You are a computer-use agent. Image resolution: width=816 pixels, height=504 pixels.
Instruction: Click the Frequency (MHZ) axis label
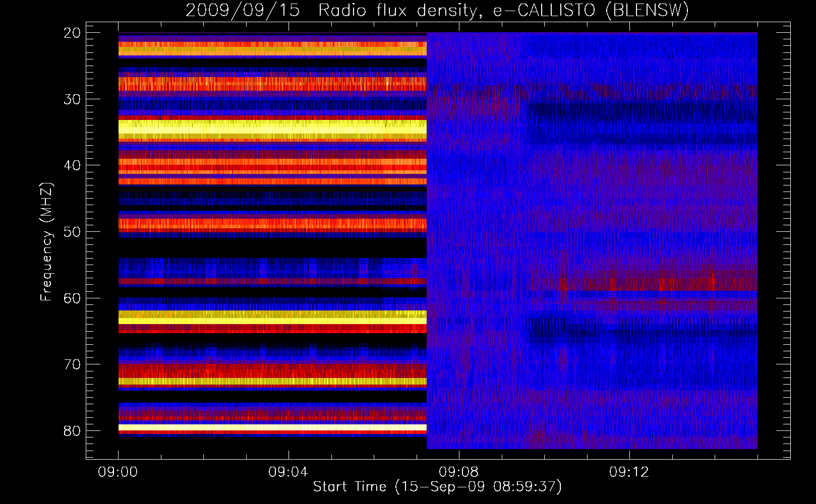point(46,242)
